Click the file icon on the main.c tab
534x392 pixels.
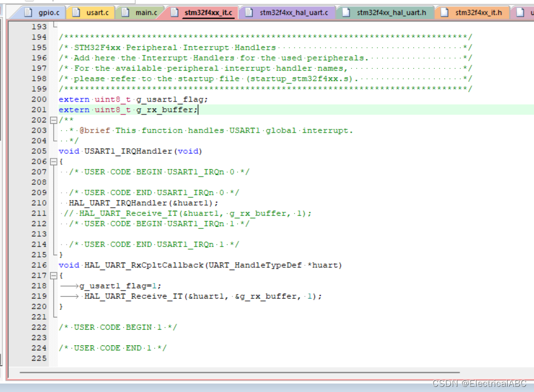(x=126, y=12)
